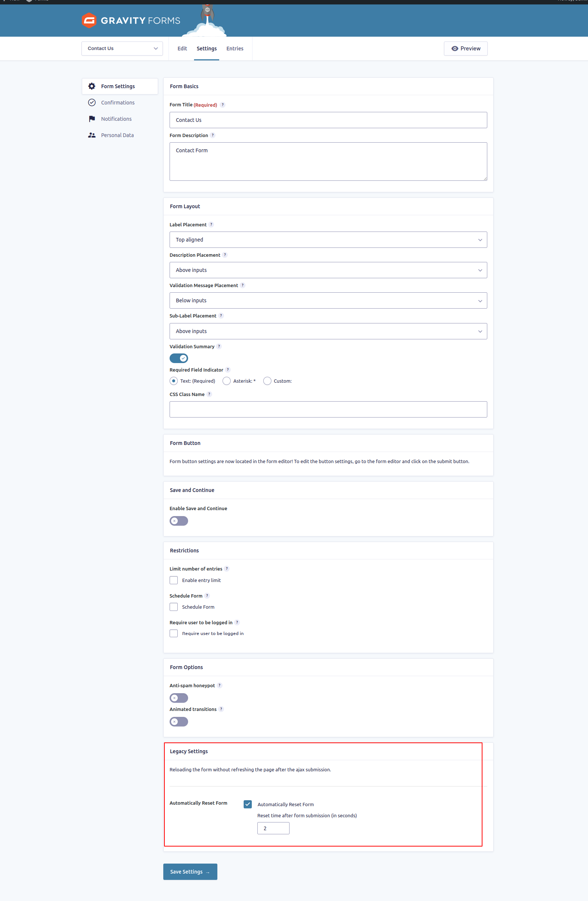Screen dimensions: 588x901
Task: Switch to the Entries tab
Action: click(235, 49)
